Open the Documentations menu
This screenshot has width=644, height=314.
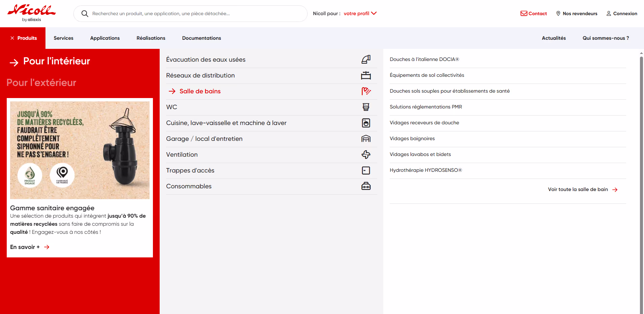click(202, 38)
